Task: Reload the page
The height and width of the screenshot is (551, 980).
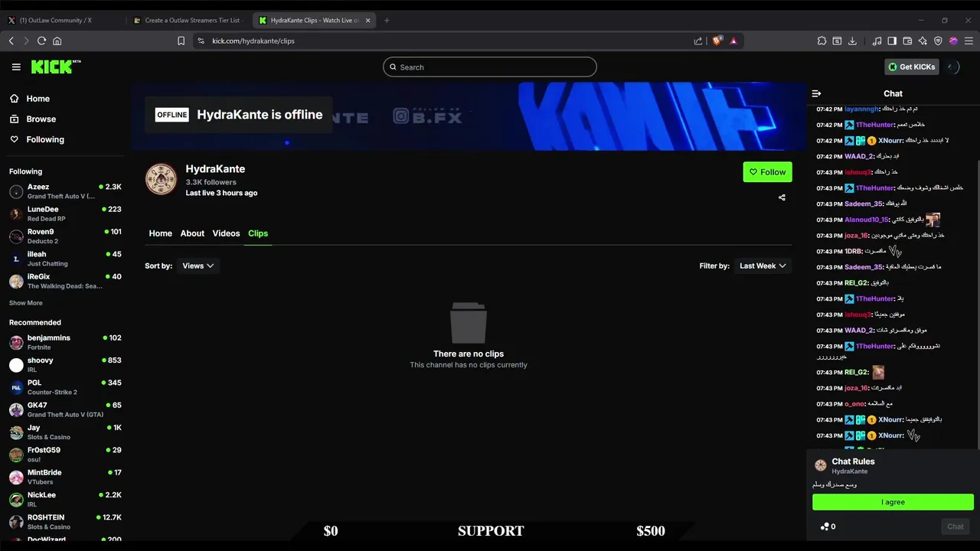Action: (x=41, y=41)
